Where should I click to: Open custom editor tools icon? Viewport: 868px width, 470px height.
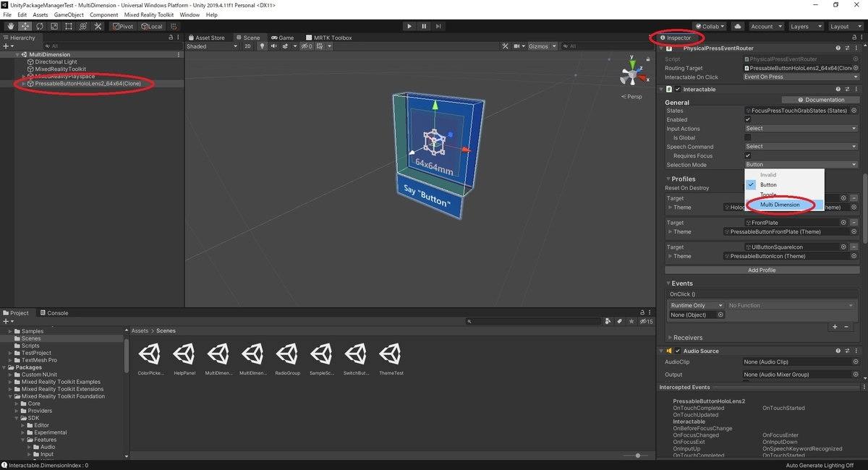coord(98,27)
